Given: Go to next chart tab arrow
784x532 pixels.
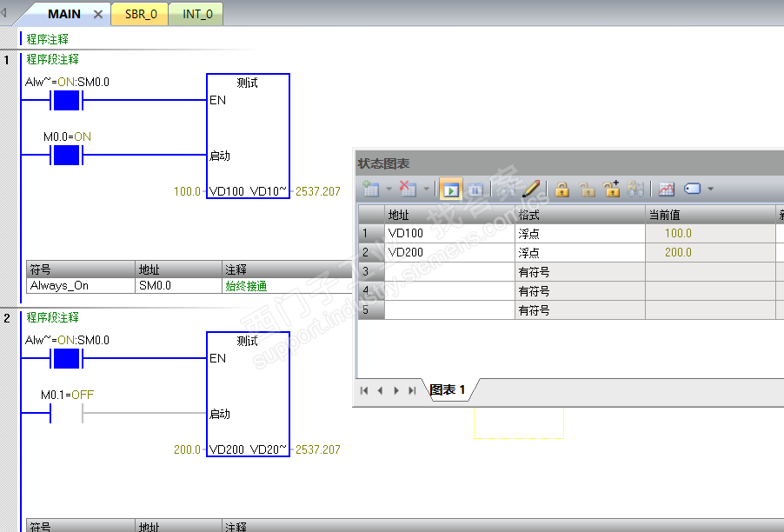Looking at the screenshot, I should tap(396, 390).
